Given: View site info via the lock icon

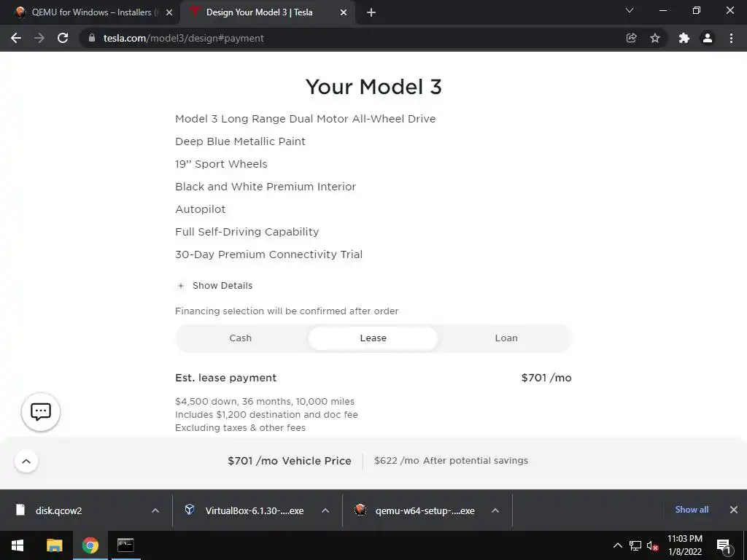Looking at the screenshot, I should pos(92,38).
